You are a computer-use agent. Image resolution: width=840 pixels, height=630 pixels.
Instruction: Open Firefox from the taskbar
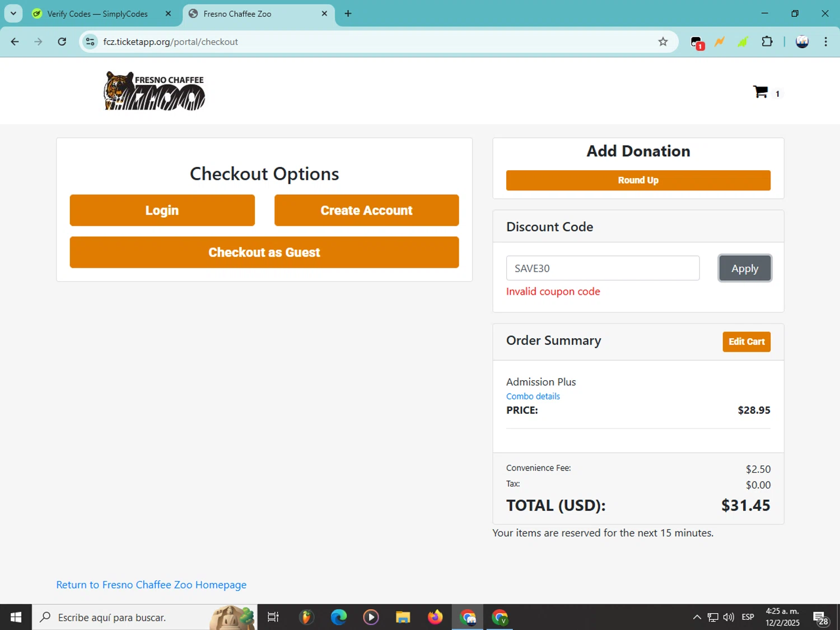435,617
